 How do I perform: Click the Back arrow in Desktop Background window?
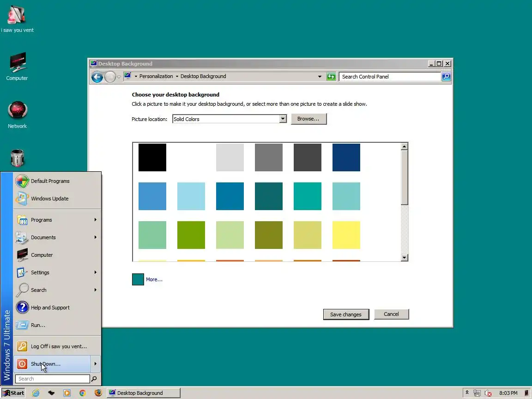(97, 77)
